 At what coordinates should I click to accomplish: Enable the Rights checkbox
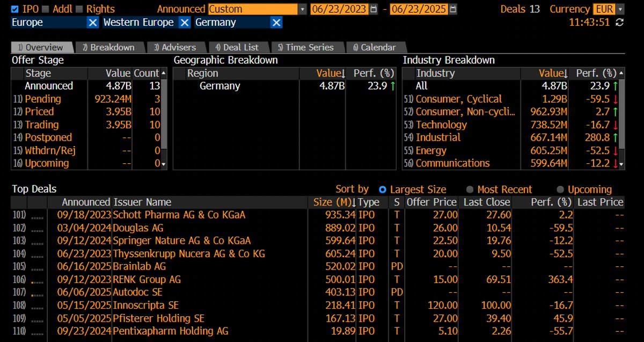pyautogui.click(x=79, y=9)
